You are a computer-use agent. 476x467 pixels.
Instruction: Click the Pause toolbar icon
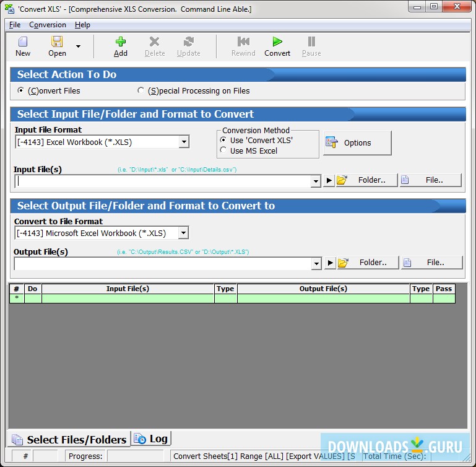311,41
